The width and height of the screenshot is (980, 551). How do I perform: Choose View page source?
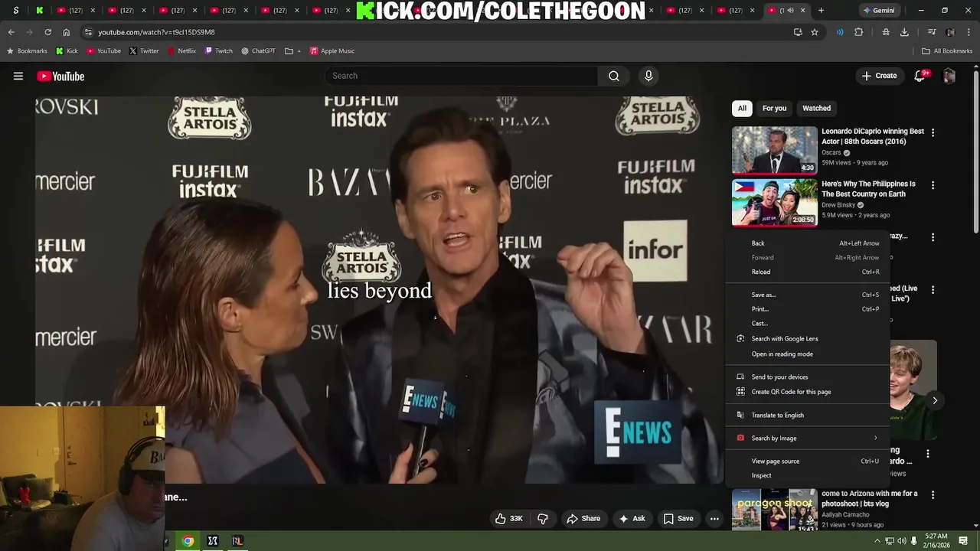(x=808, y=461)
